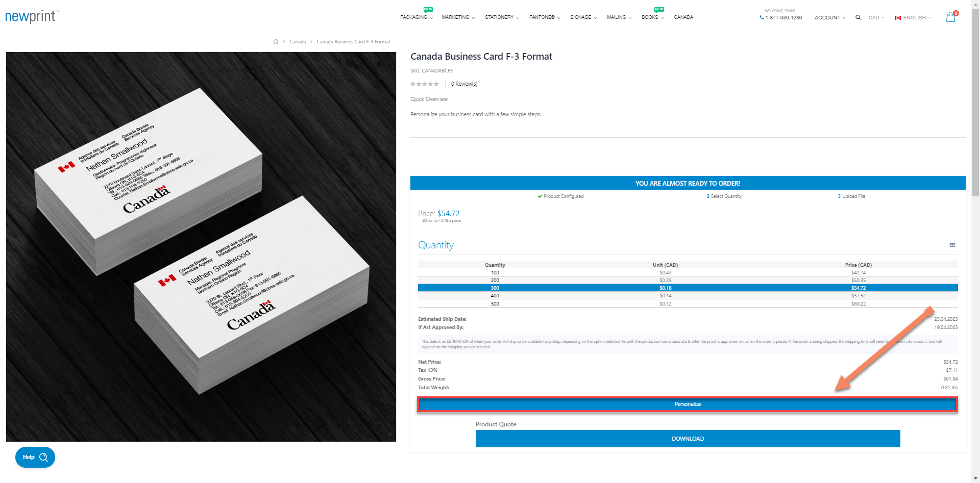Click the phone icon by 1-877-639-1286
Screen dimensions: 980x483
[x=762, y=17]
